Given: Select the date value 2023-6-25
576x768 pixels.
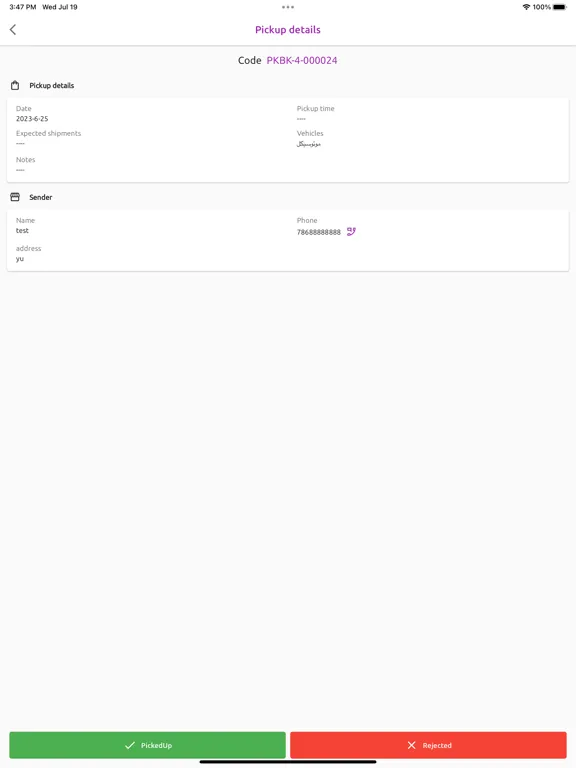Looking at the screenshot, I should point(32,119).
